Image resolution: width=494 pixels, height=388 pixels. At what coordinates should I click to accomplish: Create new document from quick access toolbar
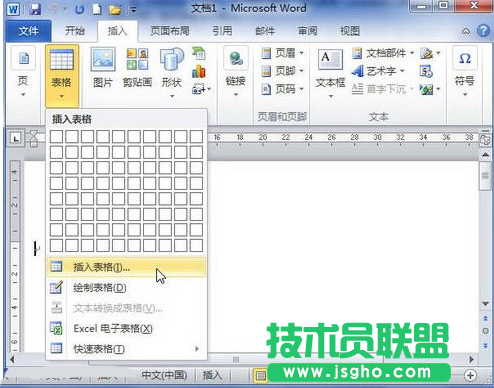point(97,9)
